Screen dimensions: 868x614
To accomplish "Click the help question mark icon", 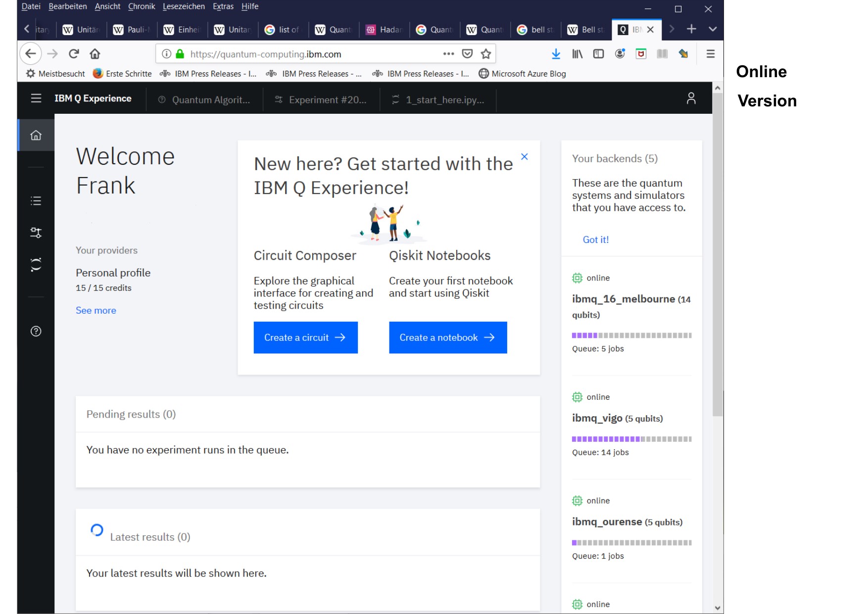I will (x=36, y=331).
